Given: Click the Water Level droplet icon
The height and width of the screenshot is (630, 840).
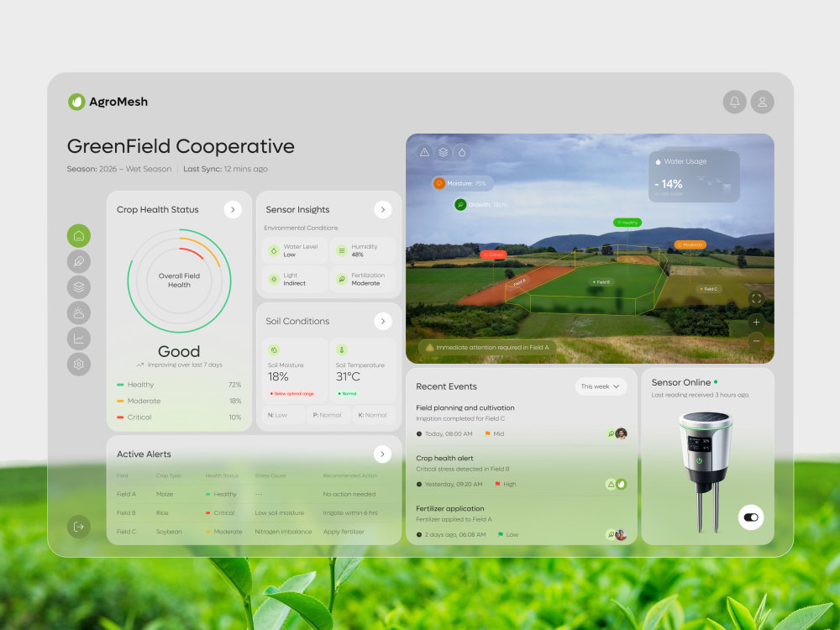Looking at the screenshot, I should click(x=274, y=250).
